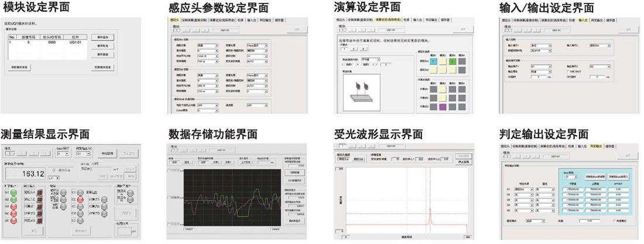
Task: Click the OFF延时 input field
Action: point(597,77)
